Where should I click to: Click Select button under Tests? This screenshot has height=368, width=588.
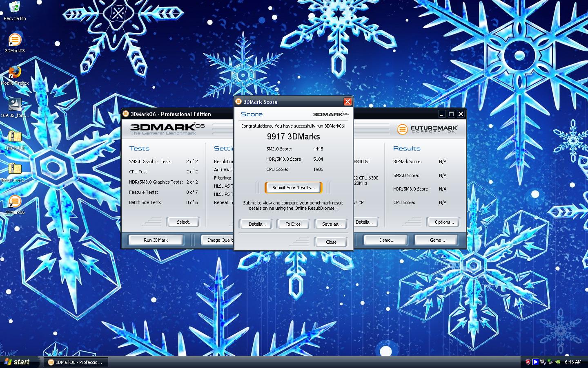[x=184, y=222]
